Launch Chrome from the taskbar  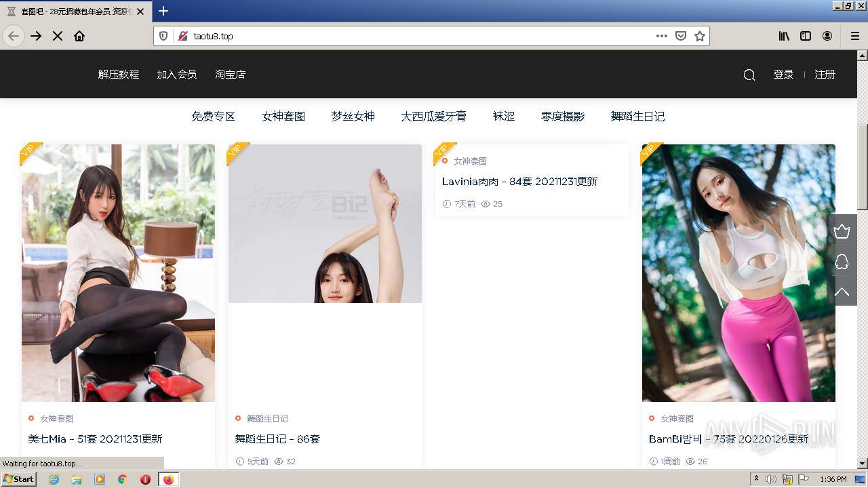tap(123, 479)
